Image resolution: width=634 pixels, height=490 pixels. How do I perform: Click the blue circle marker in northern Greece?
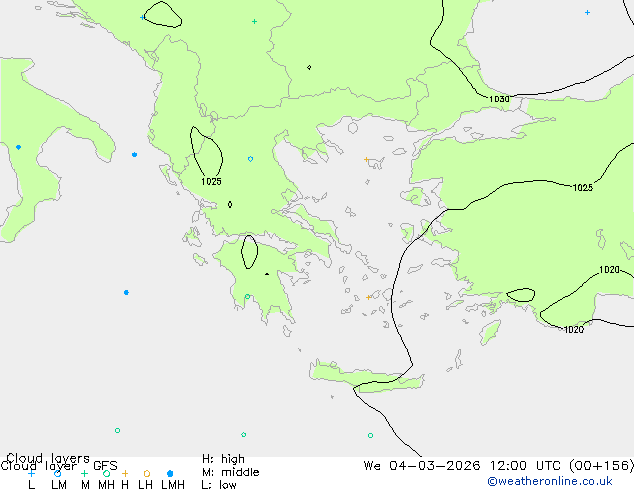point(250,159)
